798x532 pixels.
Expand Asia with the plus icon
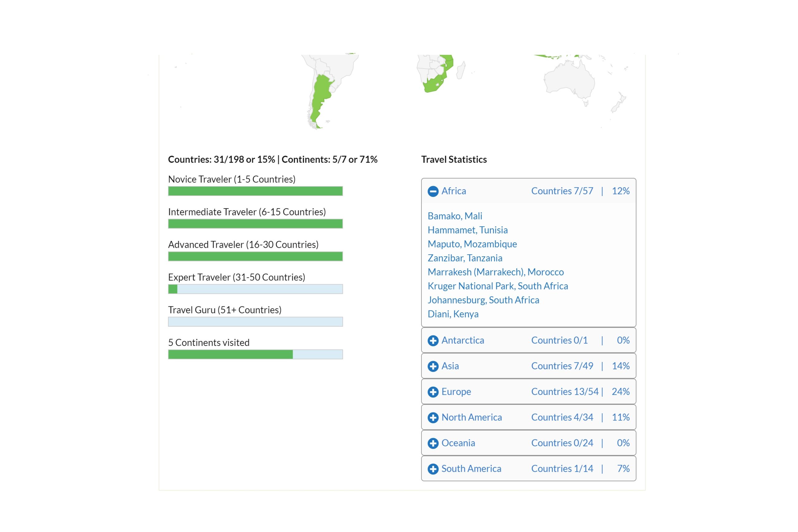(433, 367)
